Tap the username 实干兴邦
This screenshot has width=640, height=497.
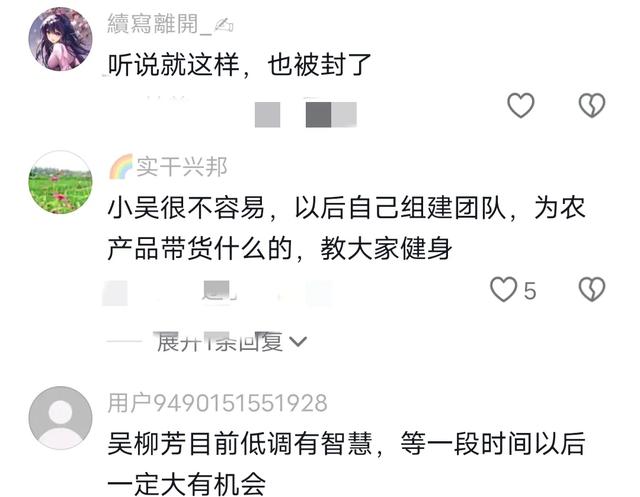pos(181,166)
